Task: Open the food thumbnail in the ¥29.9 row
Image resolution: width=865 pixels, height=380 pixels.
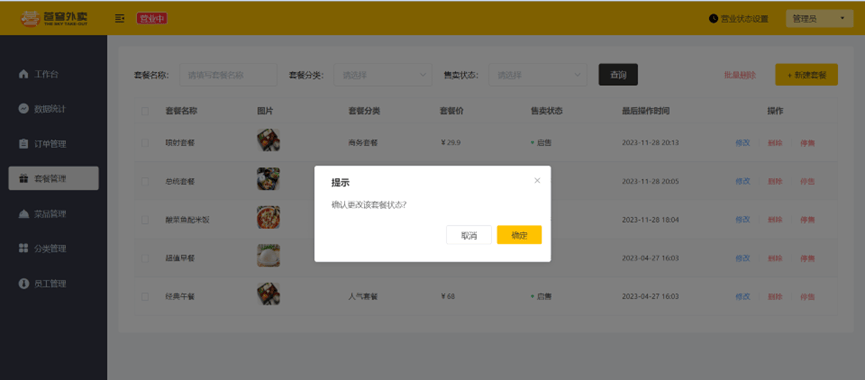Action: (x=268, y=140)
